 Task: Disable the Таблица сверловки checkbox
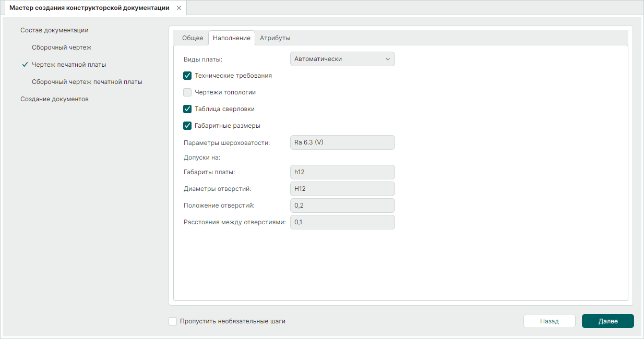tap(188, 109)
